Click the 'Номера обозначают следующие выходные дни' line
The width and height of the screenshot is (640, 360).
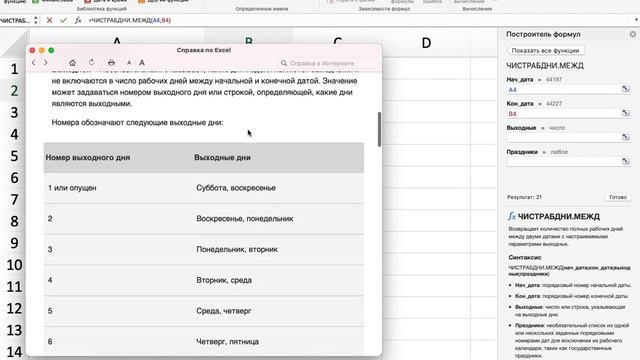point(137,122)
